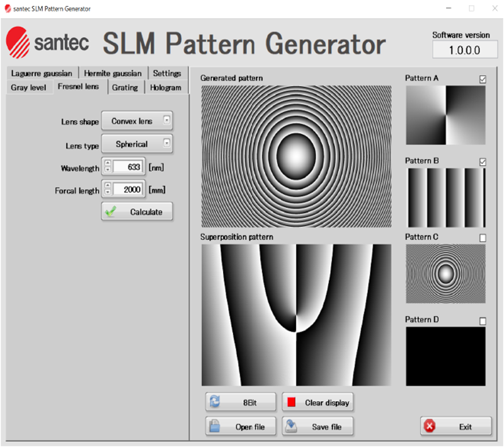Open a file with Open file button
The height and width of the screenshot is (447, 504).
click(x=241, y=427)
